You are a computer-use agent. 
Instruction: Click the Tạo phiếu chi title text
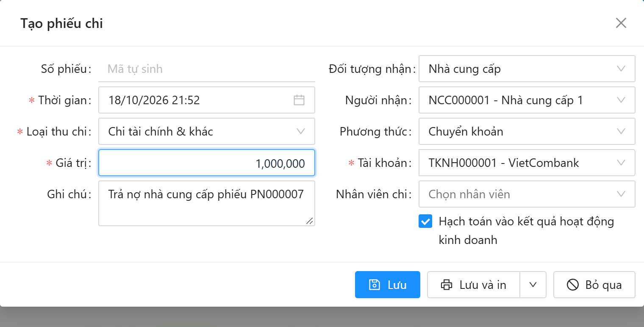pyautogui.click(x=61, y=23)
